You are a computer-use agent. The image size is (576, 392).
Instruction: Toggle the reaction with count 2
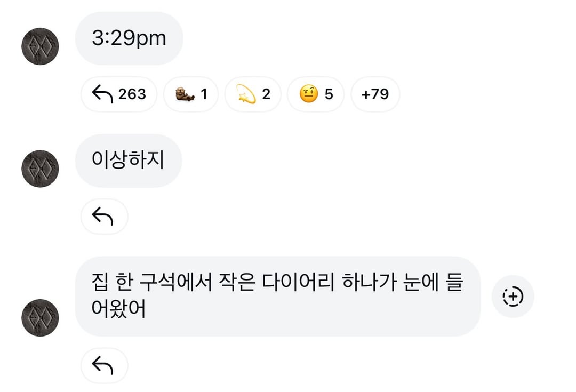coord(252,94)
